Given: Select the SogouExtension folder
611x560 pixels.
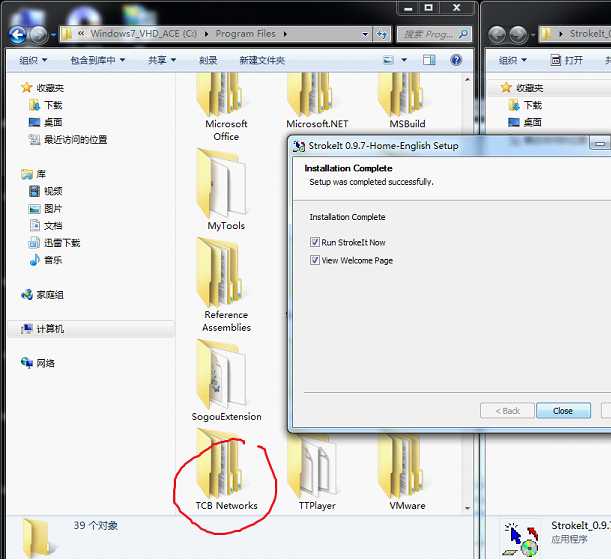Looking at the screenshot, I should coord(226,381).
